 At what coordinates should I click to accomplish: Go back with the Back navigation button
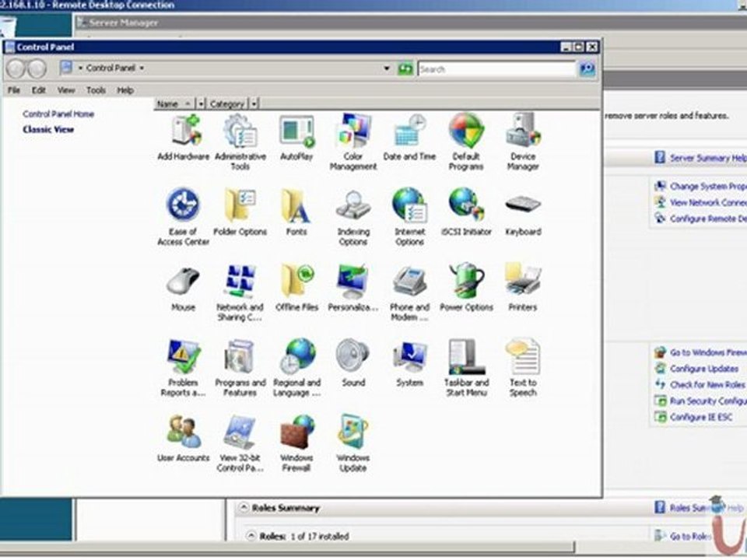(16, 69)
